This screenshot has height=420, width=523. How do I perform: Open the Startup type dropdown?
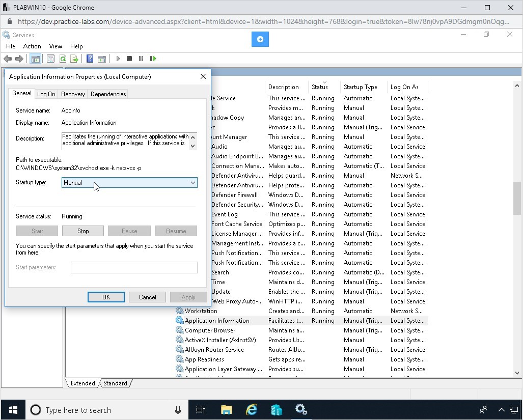click(129, 183)
